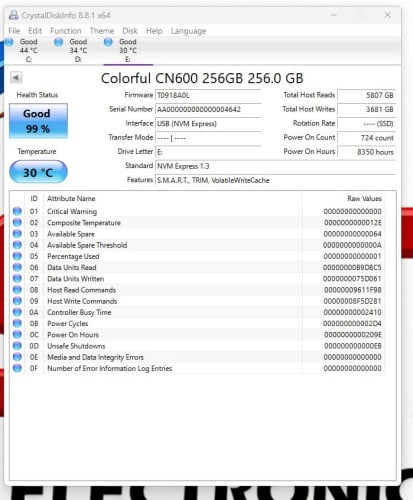Click the 30 °C temperature button
The height and width of the screenshot is (500, 413).
pyautogui.click(x=38, y=172)
